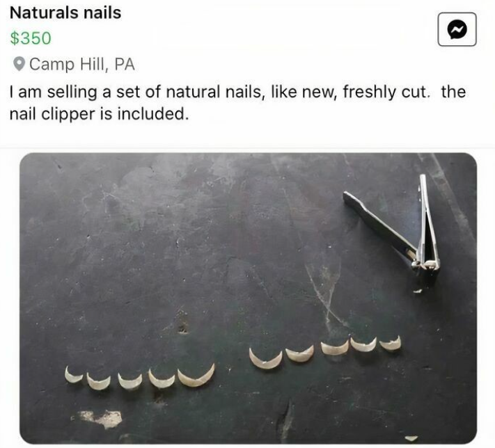Click the leftmost nail clipping in photo
This screenshot has height=448, width=495.
coord(73,375)
